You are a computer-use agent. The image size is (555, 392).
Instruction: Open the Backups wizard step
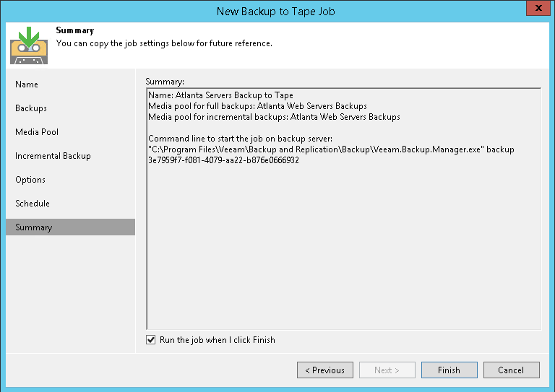(31, 108)
